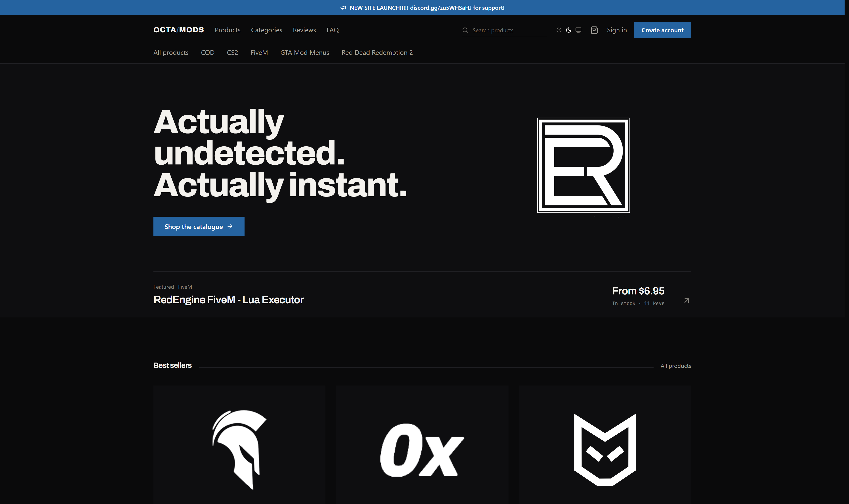Click the Create account button
This screenshot has width=849, height=504.
tap(662, 30)
